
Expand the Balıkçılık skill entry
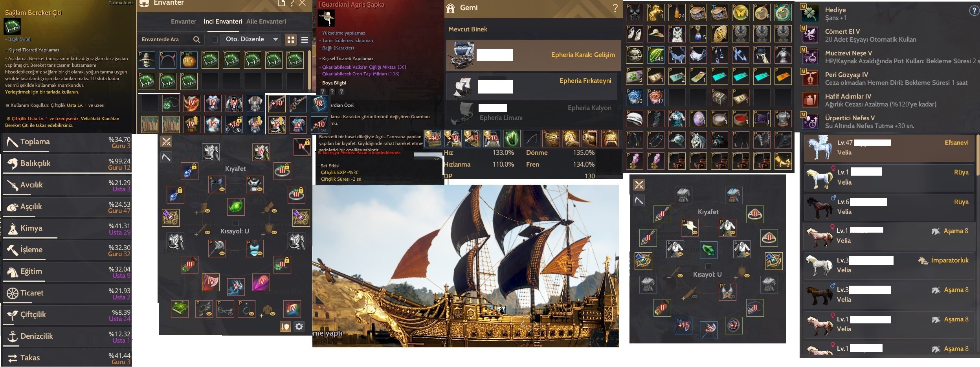[67, 164]
